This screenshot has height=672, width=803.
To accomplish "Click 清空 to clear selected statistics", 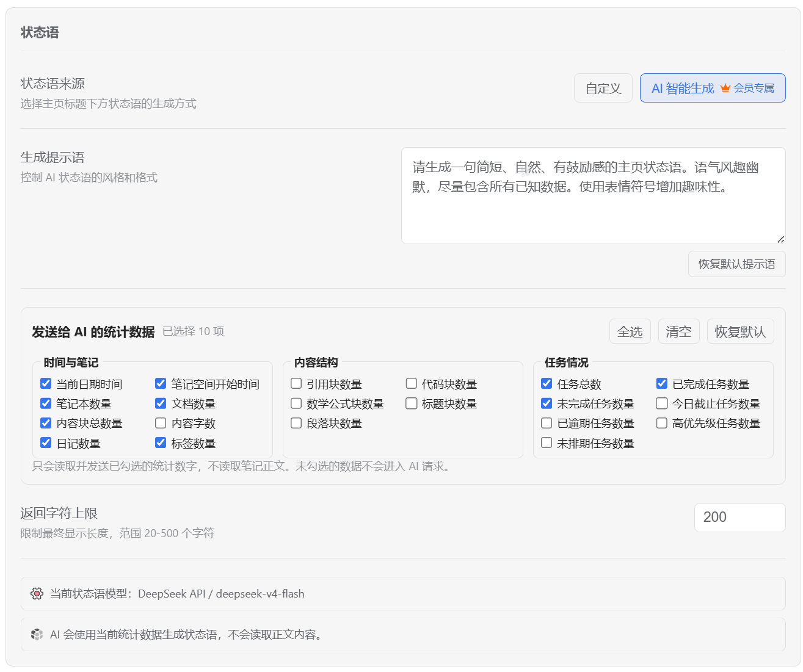I will pos(679,331).
